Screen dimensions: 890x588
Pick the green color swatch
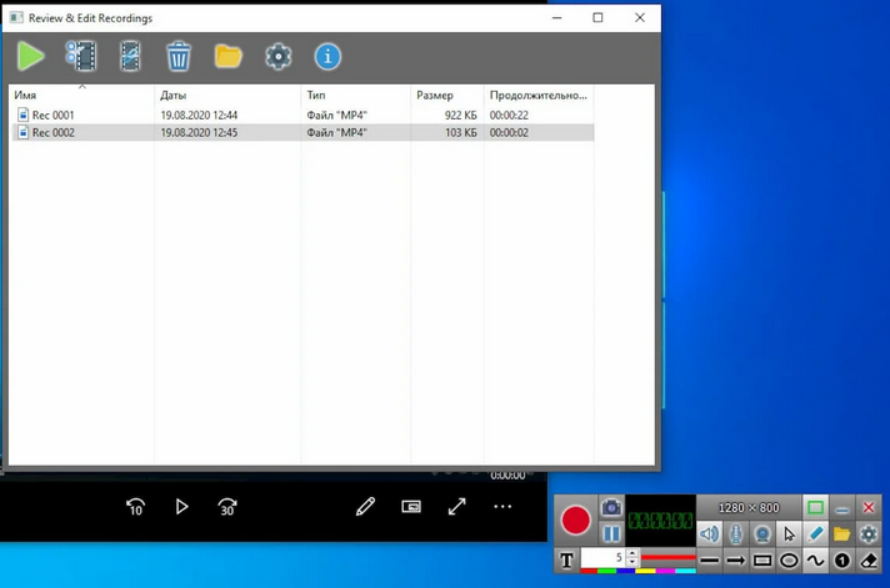tap(607, 570)
